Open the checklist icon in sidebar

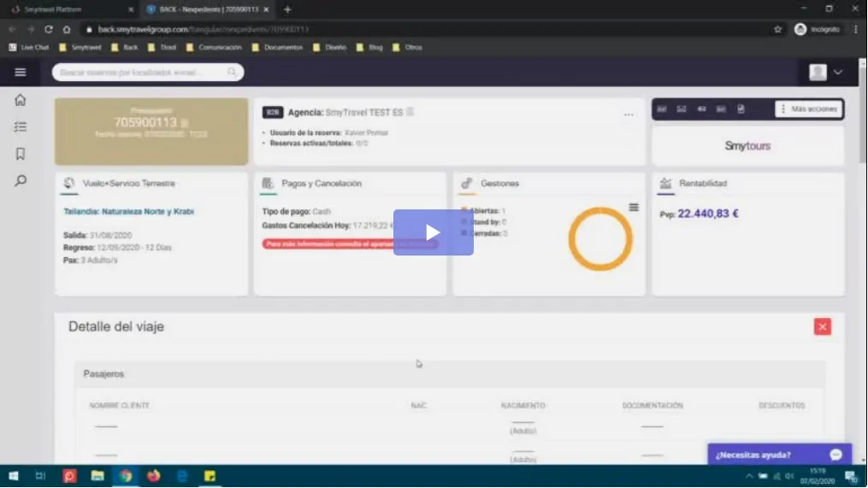pyautogui.click(x=21, y=126)
